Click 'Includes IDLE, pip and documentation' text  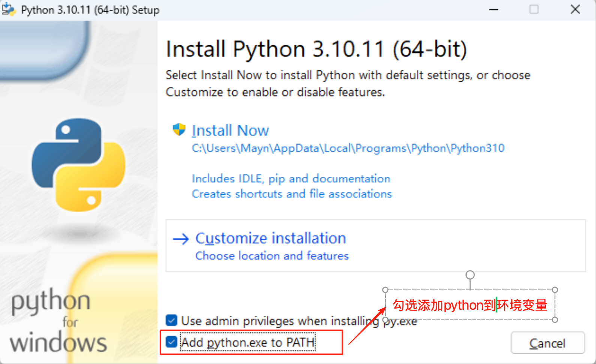tap(291, 179)
